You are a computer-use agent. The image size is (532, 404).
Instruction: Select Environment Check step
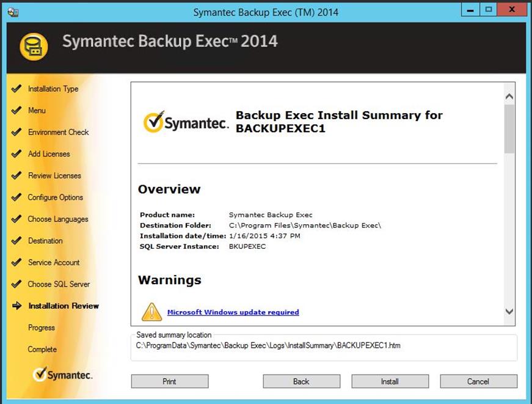coord(59,132)
